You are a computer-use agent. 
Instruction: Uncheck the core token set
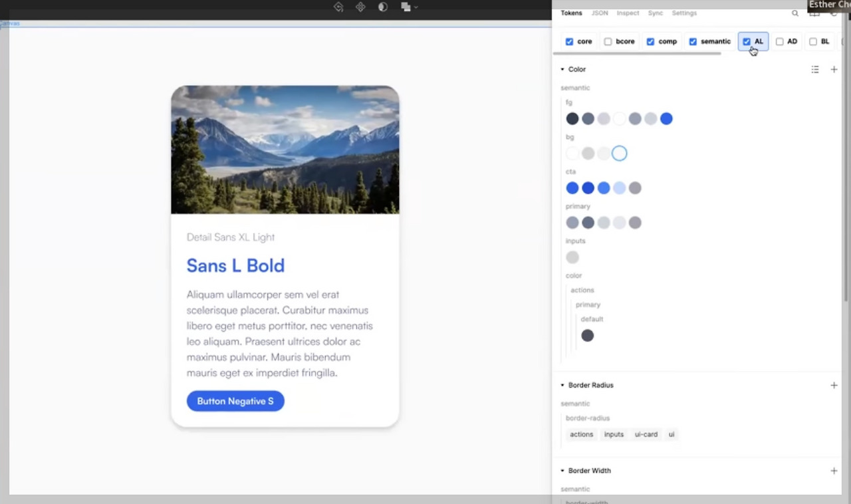(570, 41)
